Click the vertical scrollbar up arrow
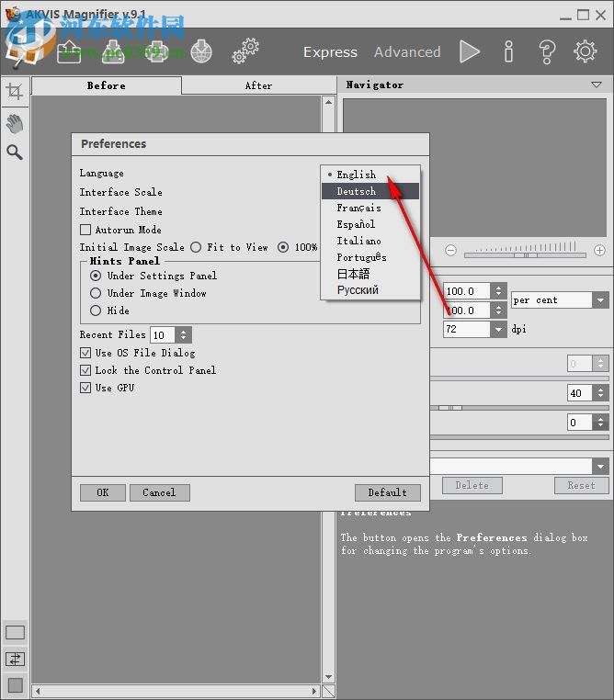This screenshot has height=700, width=614. [x=329, y=102]
